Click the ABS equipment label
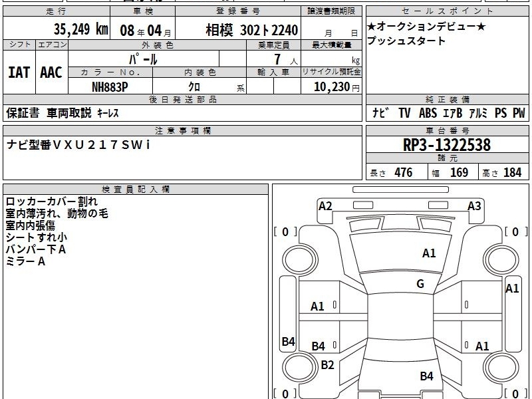 tap(428, 112)
